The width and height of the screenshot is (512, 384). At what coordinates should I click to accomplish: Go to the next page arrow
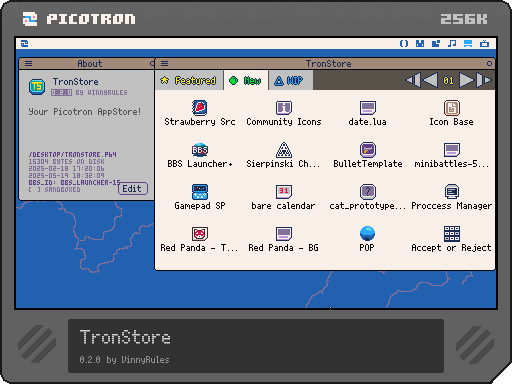[465, 80]
